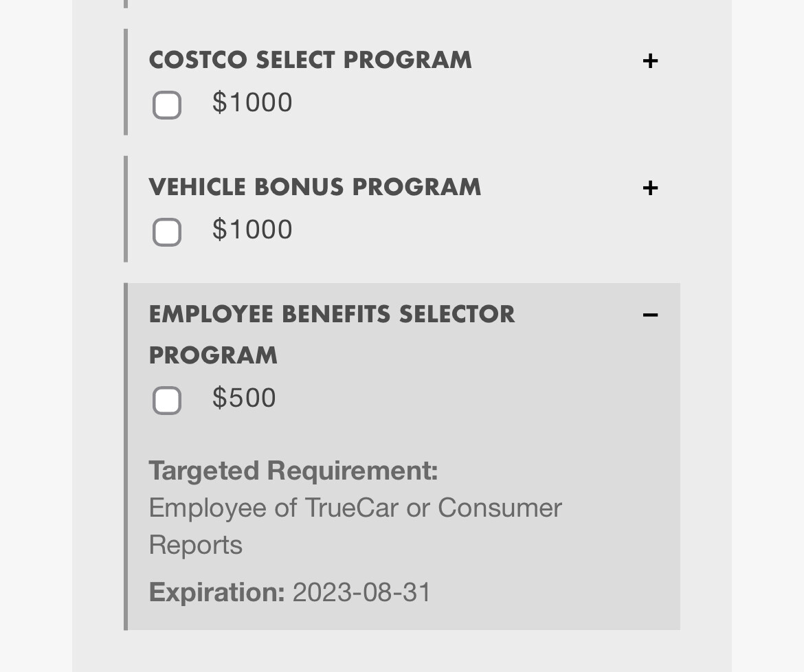Image resolution: width=804 pixels, height=672 pixels.
Task: Check the Costco Select Program $1000 checkbox
Action: click(167, 105)
